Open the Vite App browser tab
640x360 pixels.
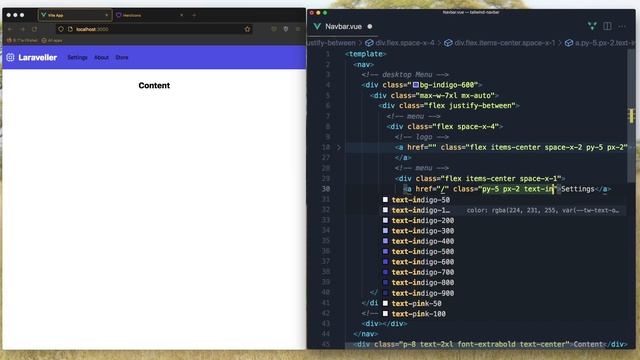75,15
